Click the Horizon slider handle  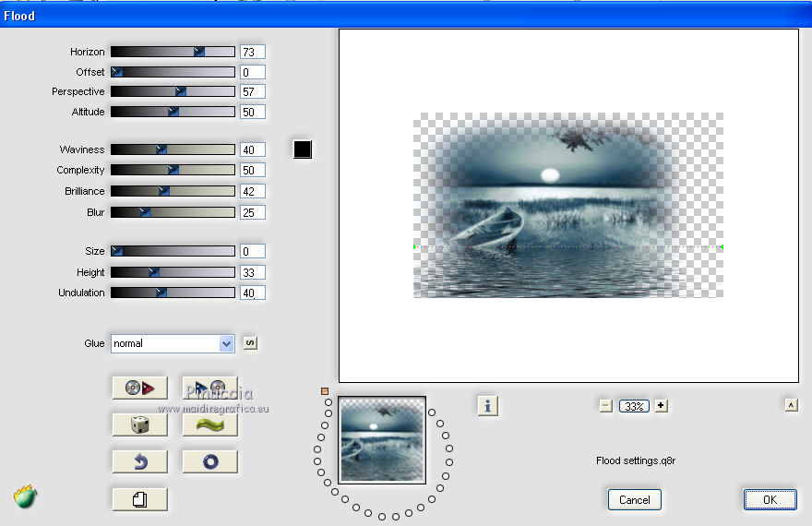pos(199,52)
